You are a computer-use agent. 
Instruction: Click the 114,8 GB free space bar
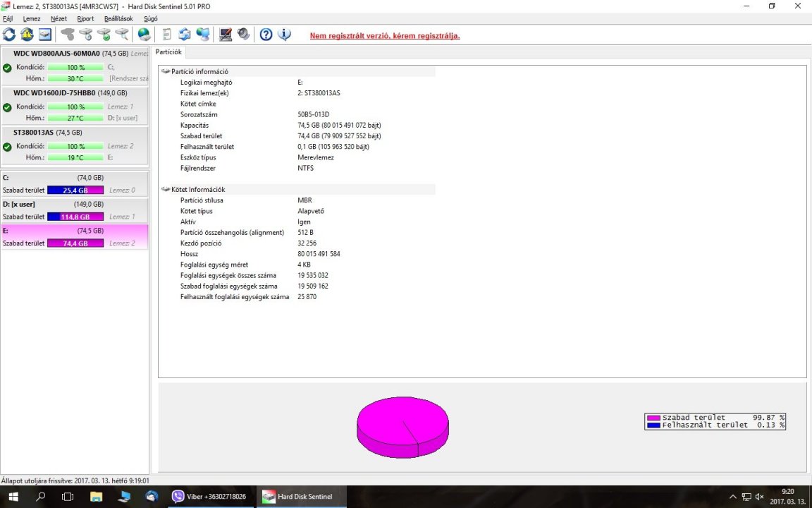tap(75, 217)
